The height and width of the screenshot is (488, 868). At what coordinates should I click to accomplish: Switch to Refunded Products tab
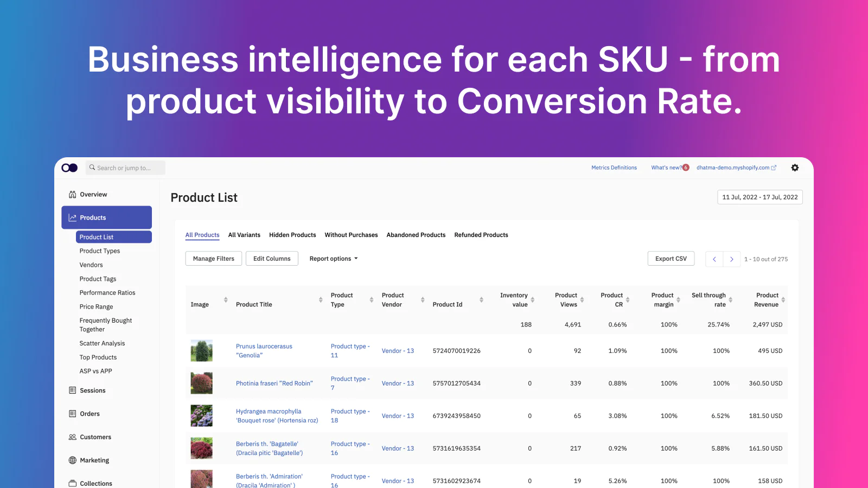(x=481, y=235)
